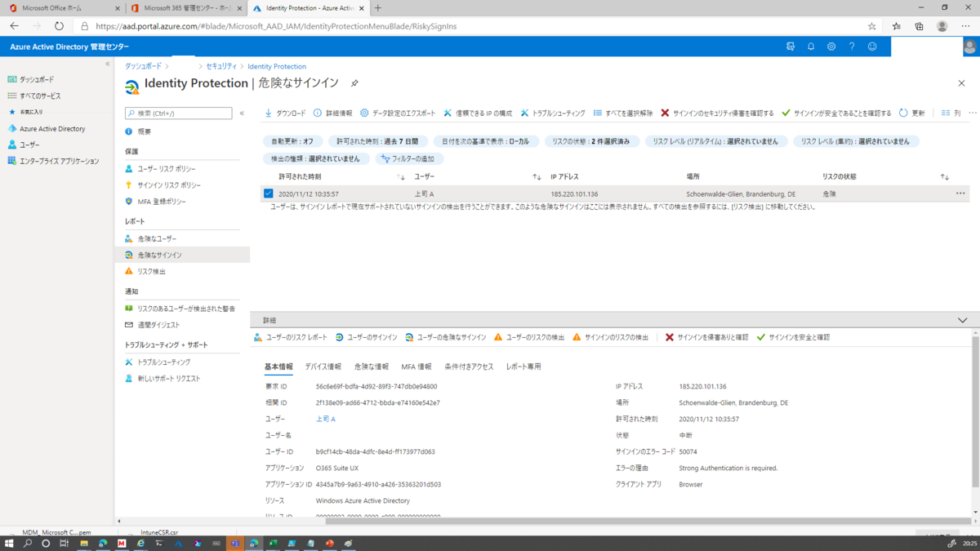Open ダッシュボード in left sidebar
Viewport: 980px width, 551px height.
[x=31, y=79]
